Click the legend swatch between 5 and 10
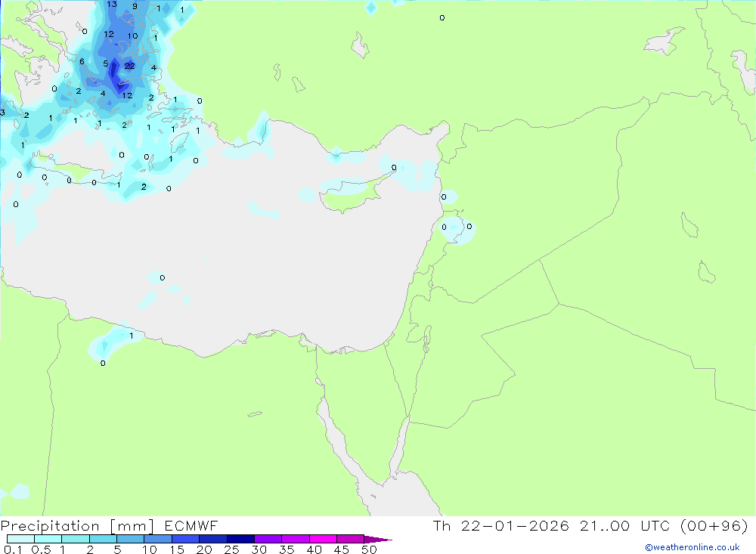This screenshot has width=756, height=554. click(130, 539)
